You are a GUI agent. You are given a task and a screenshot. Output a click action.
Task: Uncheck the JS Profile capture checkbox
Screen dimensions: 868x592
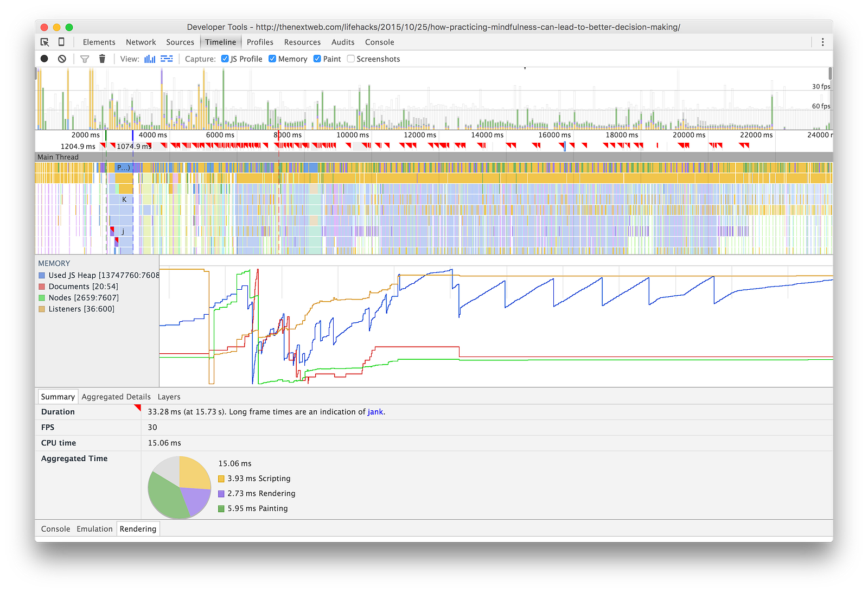point(225,59)
